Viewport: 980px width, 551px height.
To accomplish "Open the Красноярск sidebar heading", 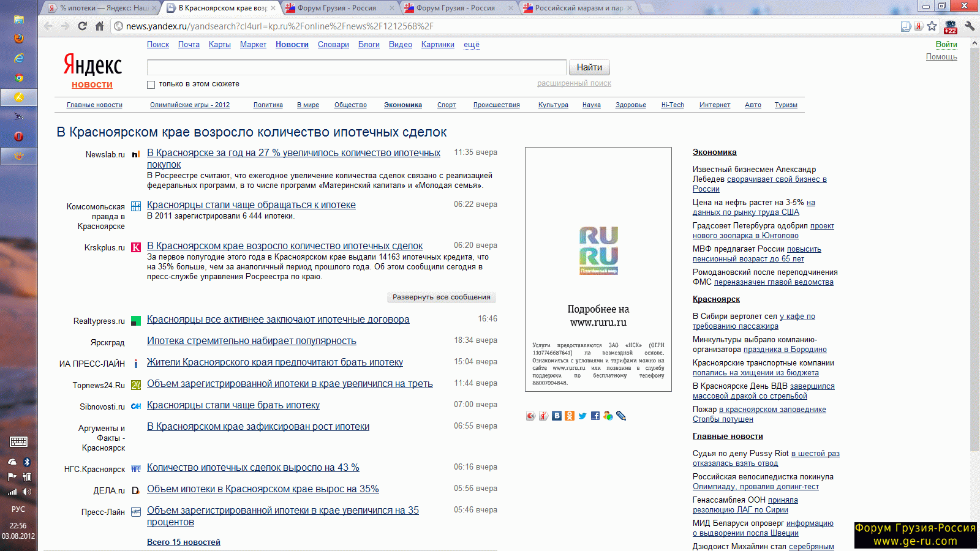I will (x=716, y=299).
